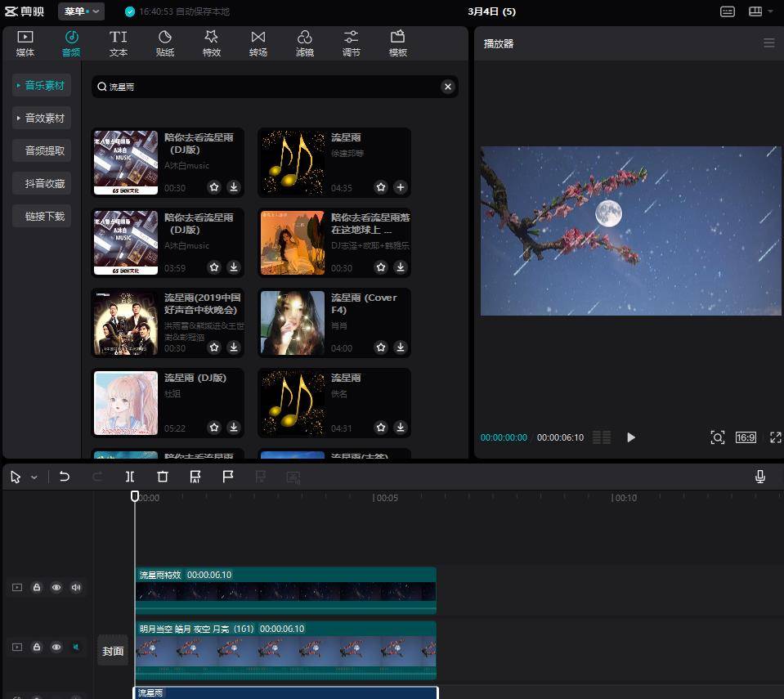
Task: Delete the selected clip
Action: coord(163,477)
